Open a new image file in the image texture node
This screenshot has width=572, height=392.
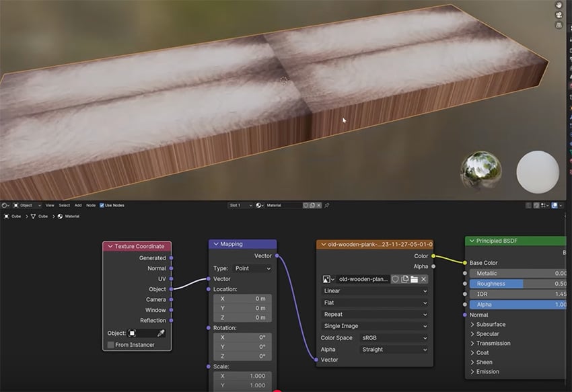click(x=415, y=280)
